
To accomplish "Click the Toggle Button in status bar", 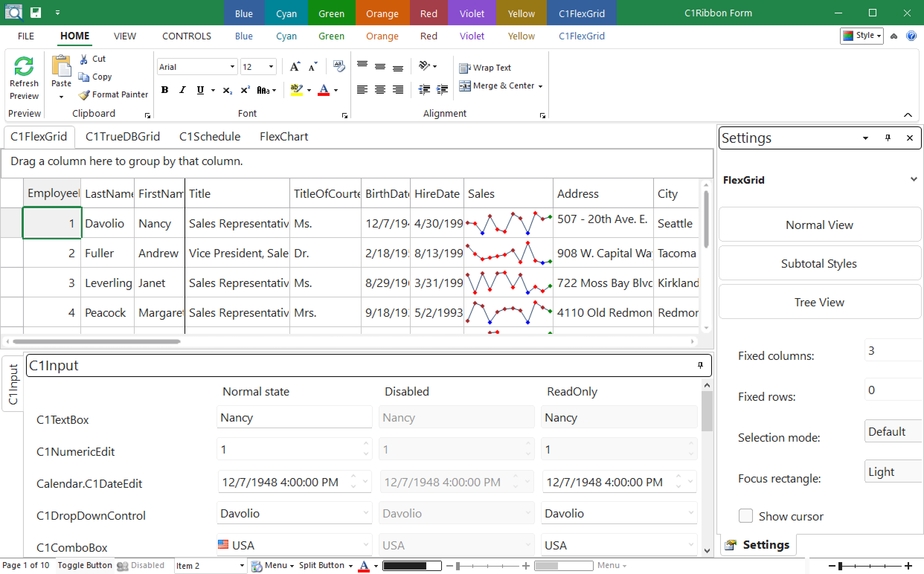I will click(85, 565).
